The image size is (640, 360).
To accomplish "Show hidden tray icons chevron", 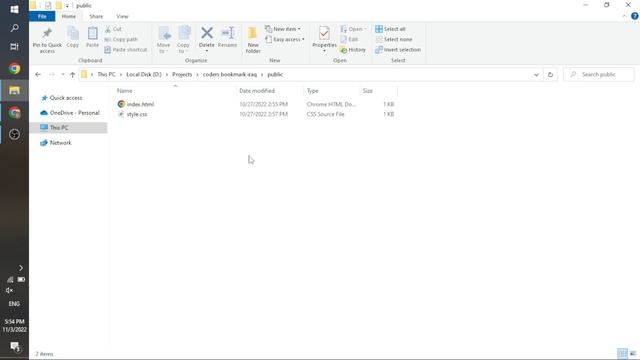I will tap(21, 268).
